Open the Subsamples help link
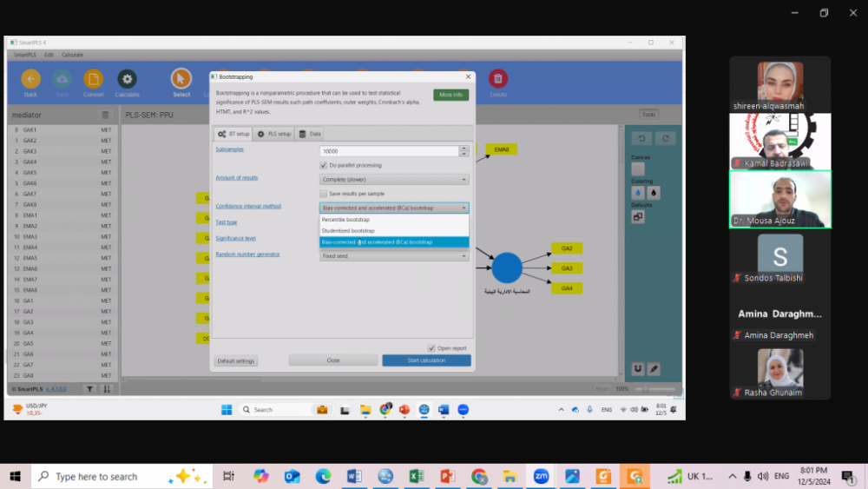The image size is (868, 489). (230, 149)
